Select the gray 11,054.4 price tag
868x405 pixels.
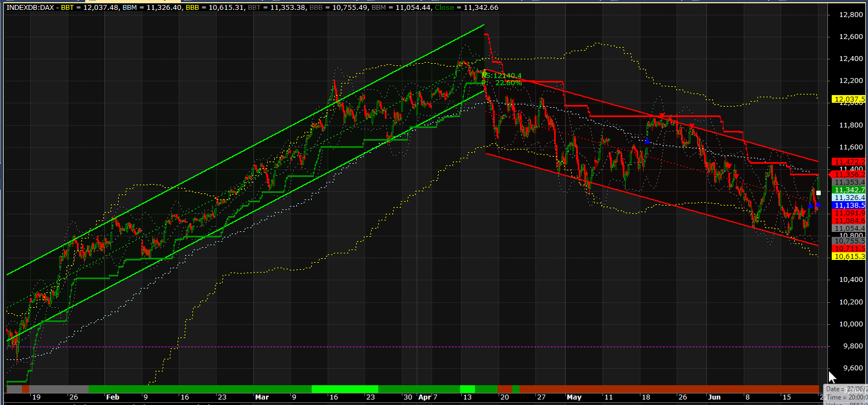(849, 228)
